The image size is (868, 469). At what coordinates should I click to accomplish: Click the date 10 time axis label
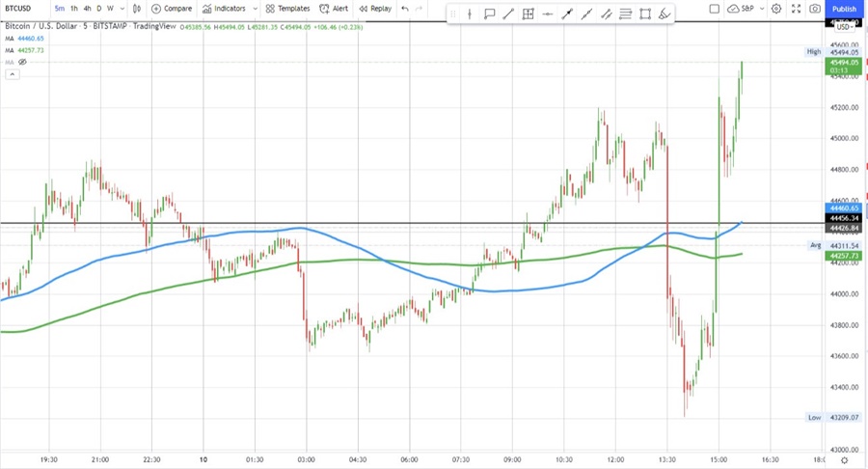(x=203, y=460)
